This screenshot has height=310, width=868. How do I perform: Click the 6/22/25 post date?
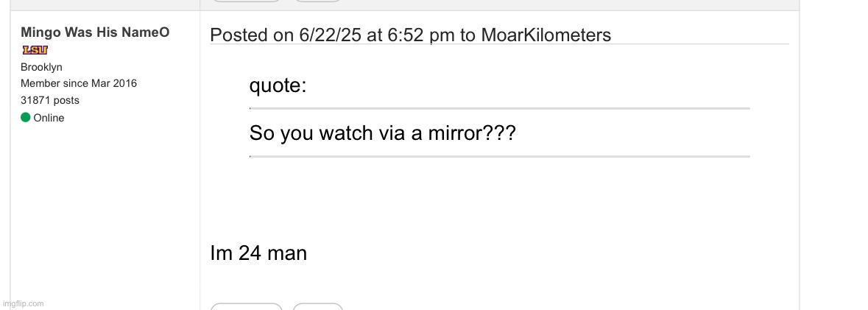click(331, 35)
